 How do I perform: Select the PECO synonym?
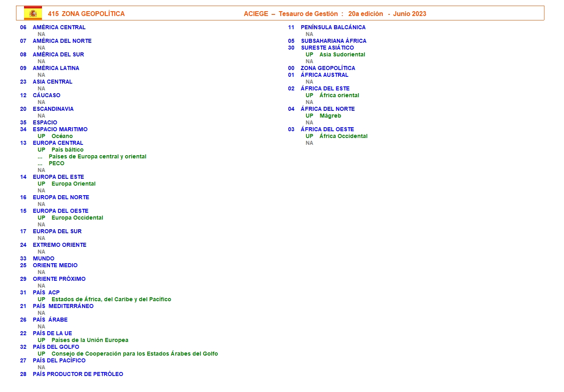(56, 163)
